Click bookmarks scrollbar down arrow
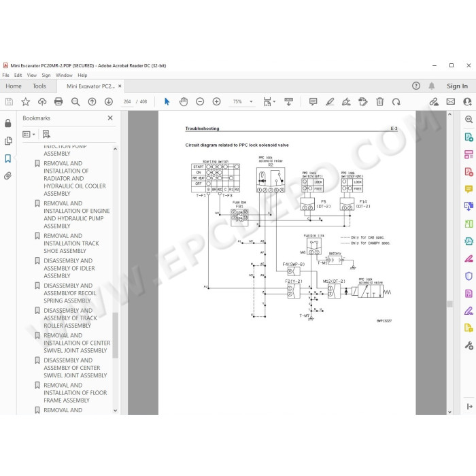Image resolution: width=476 pixels, height=476 pixels. [x=115, y=411]
